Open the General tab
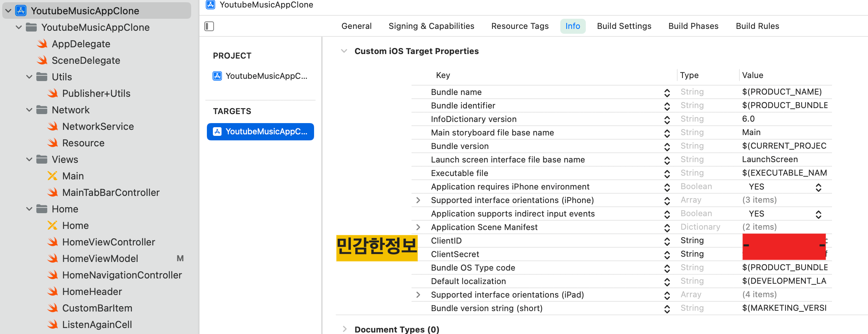Image resolution: width=868 pixels, height=334 pixels. (356, 26)
